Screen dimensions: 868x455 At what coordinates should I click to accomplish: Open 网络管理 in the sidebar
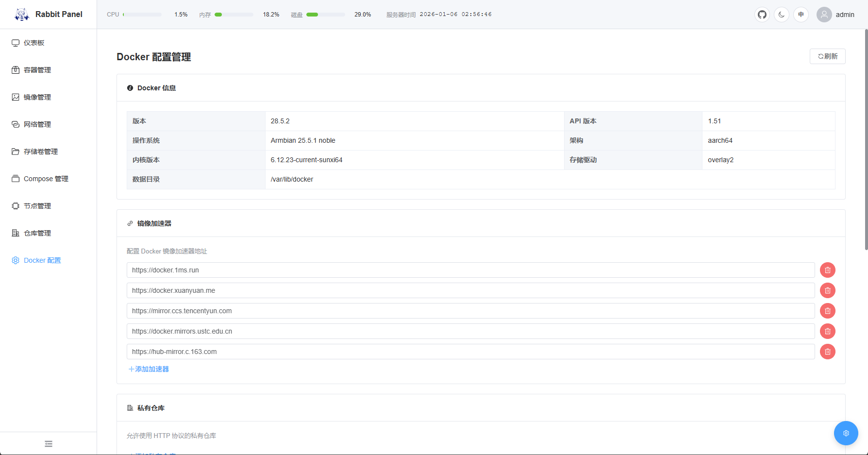coord(49,124)
